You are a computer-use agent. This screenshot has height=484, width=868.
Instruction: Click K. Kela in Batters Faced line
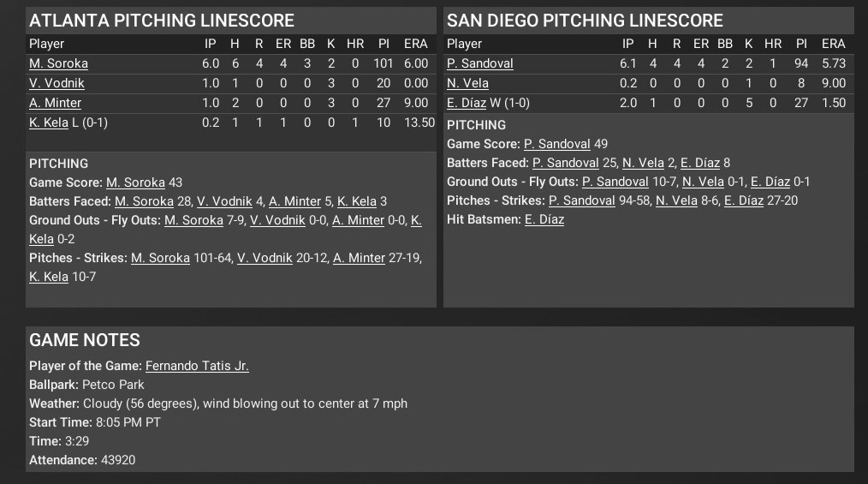tap(357, 201)
